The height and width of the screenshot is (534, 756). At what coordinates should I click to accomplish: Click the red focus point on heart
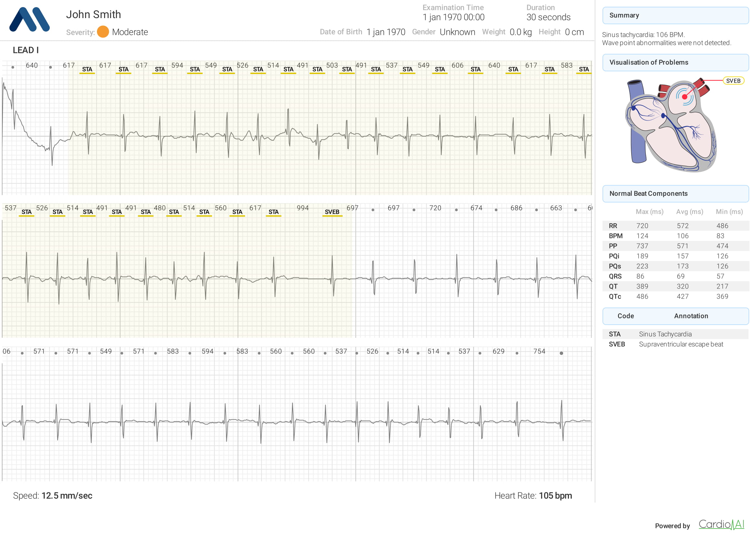(685, 97)
